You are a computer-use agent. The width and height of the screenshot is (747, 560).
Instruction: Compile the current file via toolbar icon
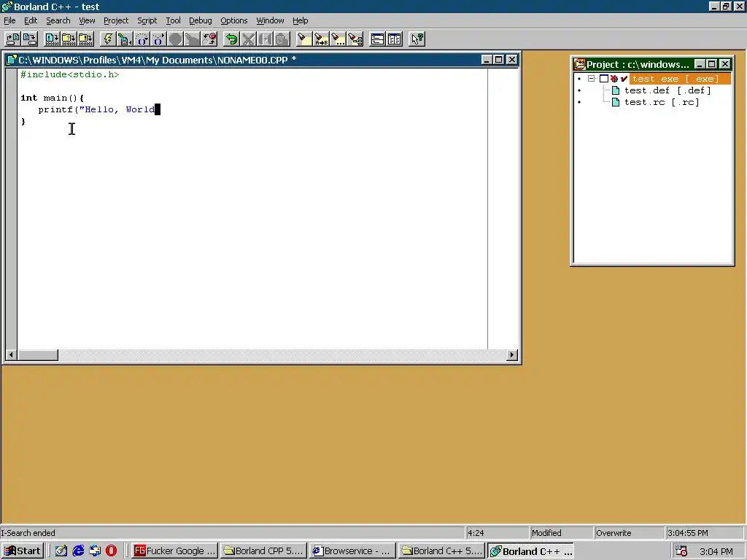(x=52, y=39)
